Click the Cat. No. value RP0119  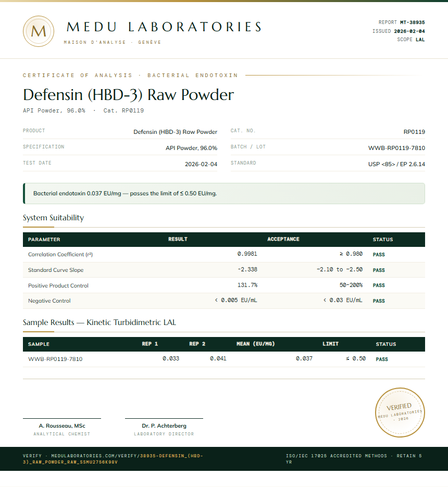pos(414,132)
